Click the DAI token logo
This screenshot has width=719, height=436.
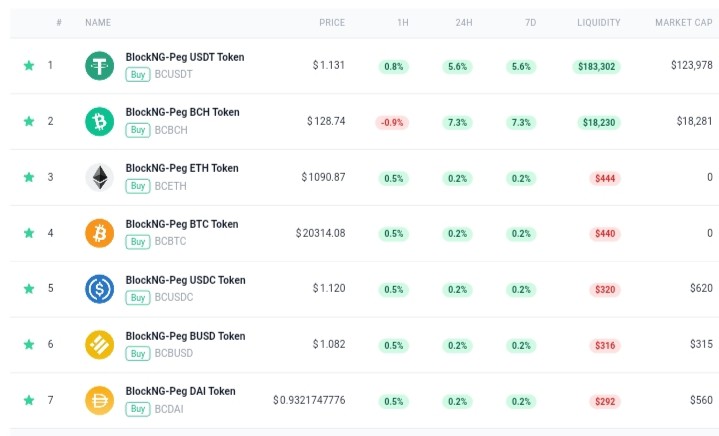tap(100, 400)
